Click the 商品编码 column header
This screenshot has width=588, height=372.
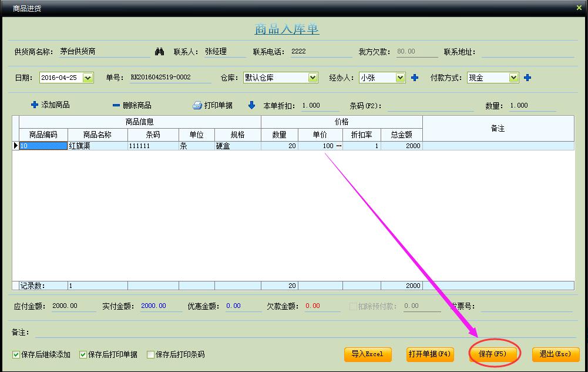pyautogui.click(x=43, y=135)
